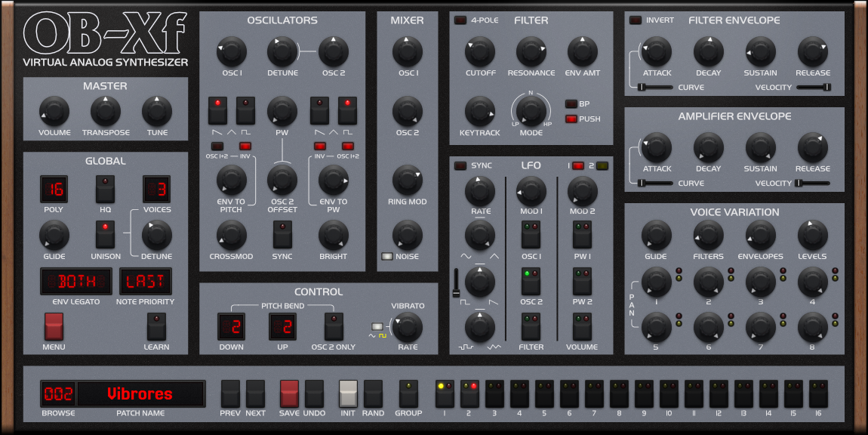Screen dimensions: 868x435
Task: Go to next patch with Next
Action: point(255,394)
